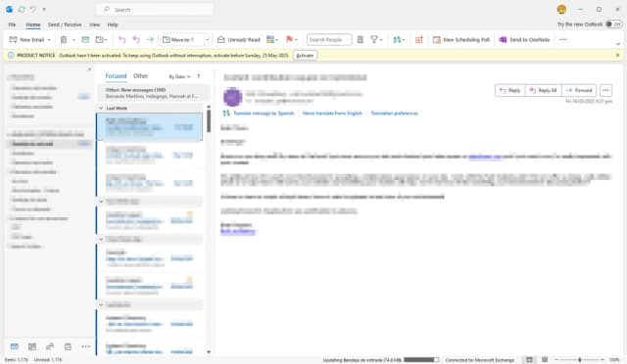This screenshot has width=627, height=364.
Task: Open the Filter Email funnel dropdown
Action: 376,39
